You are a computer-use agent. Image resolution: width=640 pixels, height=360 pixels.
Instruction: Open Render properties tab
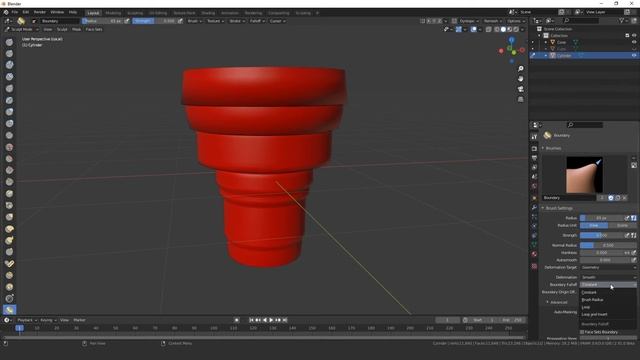click(x=534, y=149)
